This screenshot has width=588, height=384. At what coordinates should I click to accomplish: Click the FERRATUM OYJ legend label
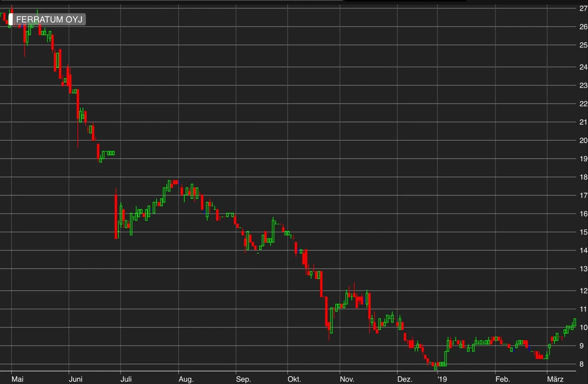point(49,19)
